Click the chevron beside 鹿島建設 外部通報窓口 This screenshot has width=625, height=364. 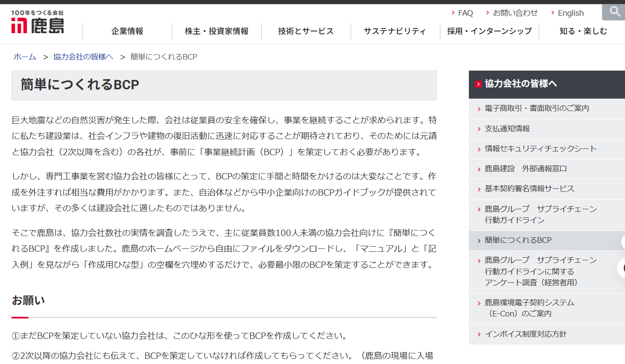(479, 169)
